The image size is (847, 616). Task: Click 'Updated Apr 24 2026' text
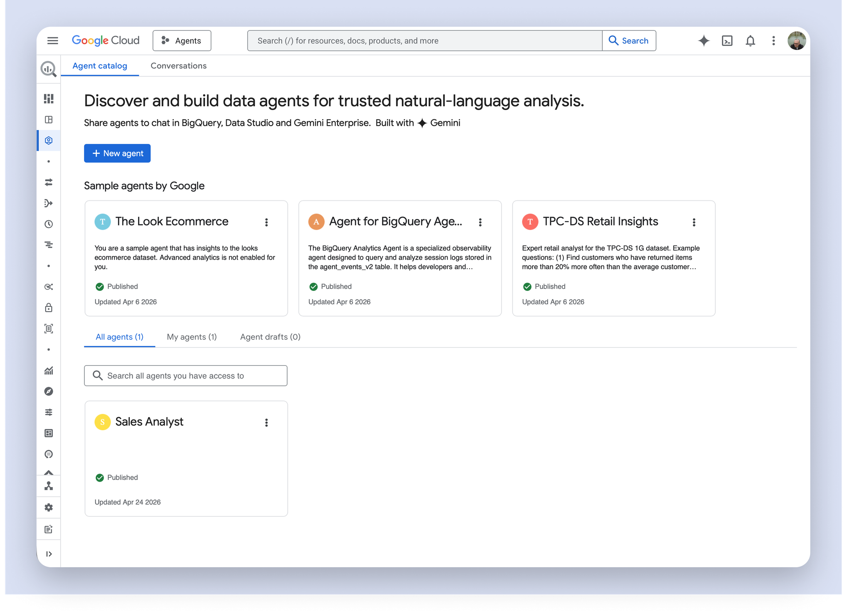[x=127, y=502]
